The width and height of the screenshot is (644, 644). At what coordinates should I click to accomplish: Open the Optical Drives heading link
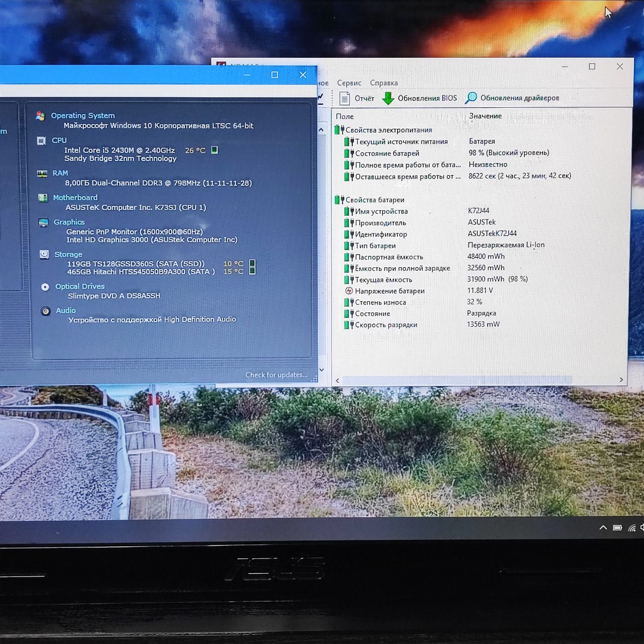80,287
